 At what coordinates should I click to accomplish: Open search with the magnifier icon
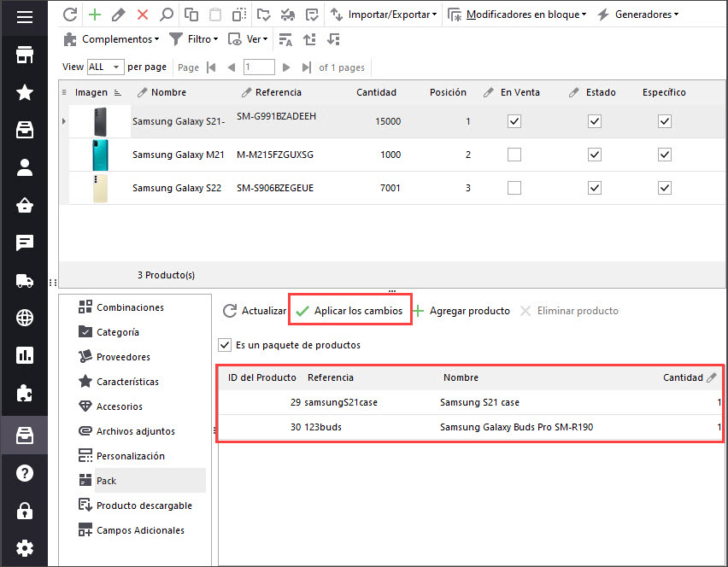click(x=167, y=15)
